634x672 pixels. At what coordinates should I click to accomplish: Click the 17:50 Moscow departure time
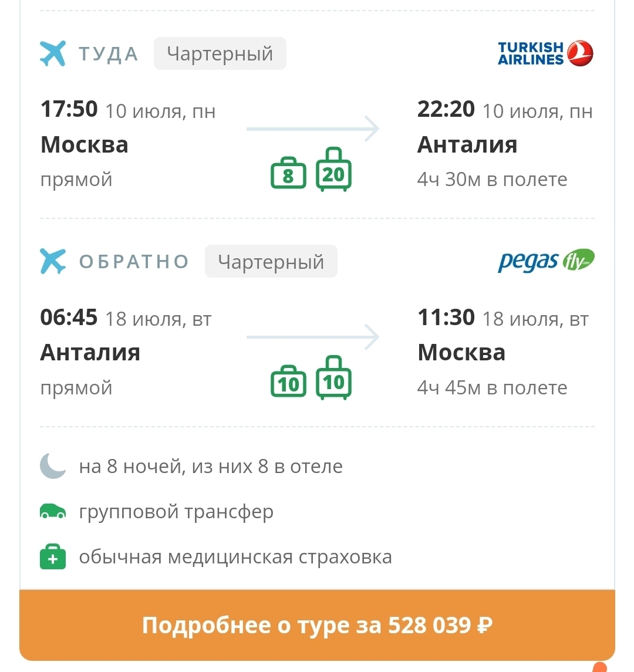coord(69,109)
